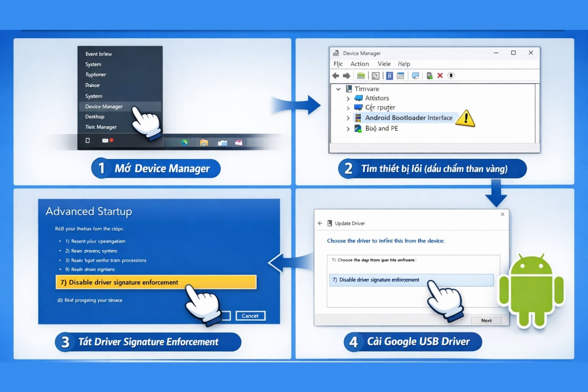588x392 pixels.
Task: Click the Uninstall device red X toolbar icon
Action: coord(439,75)
